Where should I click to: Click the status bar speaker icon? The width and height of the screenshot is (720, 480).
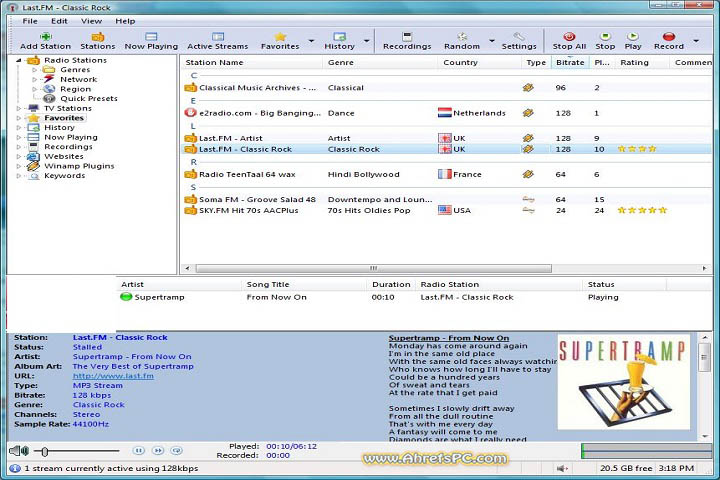point(562,468)
